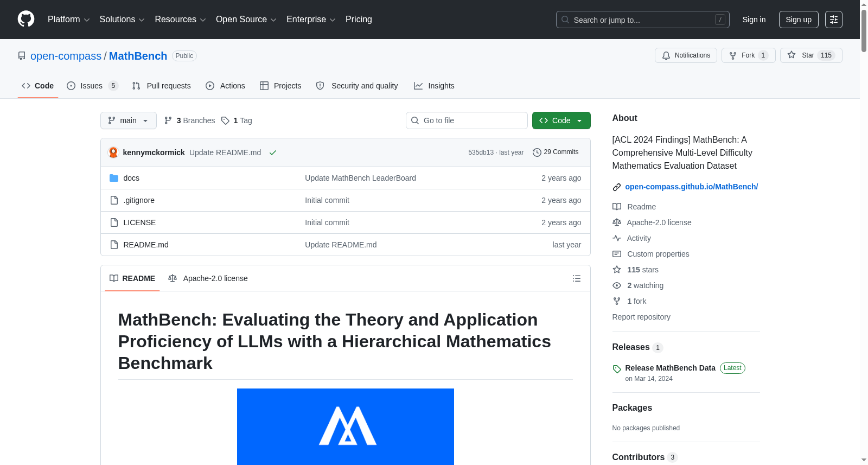This screenshot has width=868, height=465.
Task: Open the Security and quality tab
Action: (x=357, y=86)
